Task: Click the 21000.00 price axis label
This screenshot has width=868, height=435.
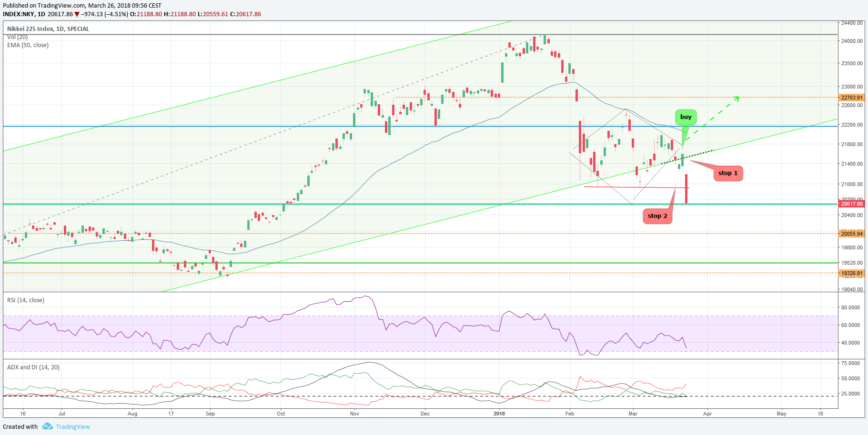Action: [852, 184]
